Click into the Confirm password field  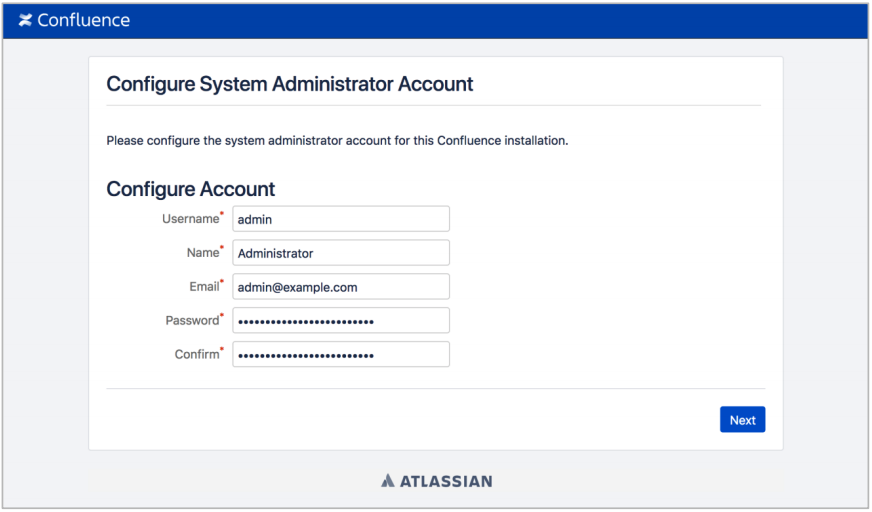click(x=341, y=355)
